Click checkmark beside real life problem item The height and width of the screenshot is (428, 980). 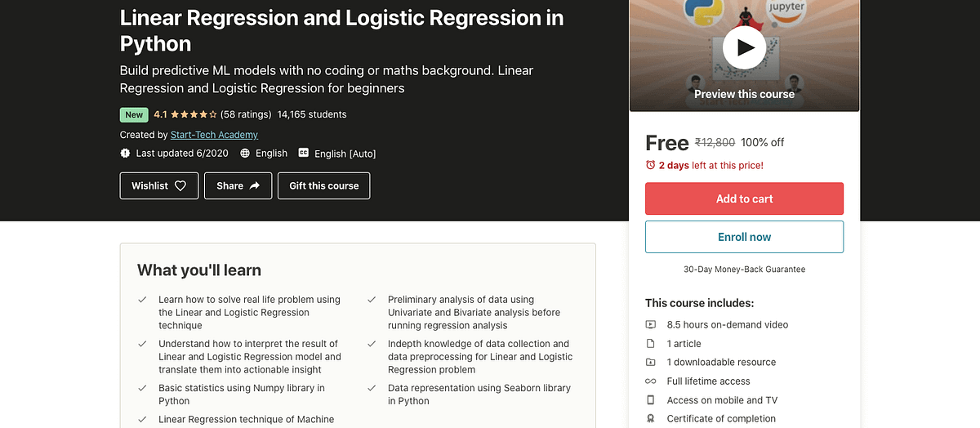(142, 300)
